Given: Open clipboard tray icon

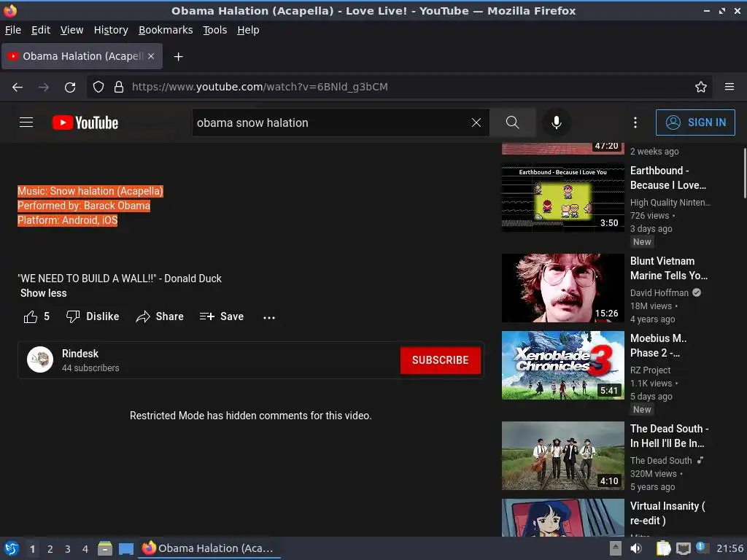Looking at the screenshot, I should (x=663, y=548).
